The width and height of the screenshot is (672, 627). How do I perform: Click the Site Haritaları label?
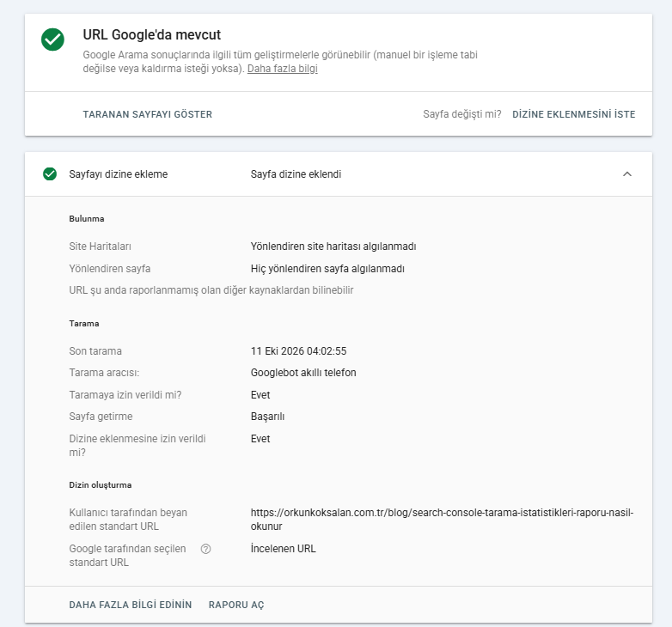(101, 247)
